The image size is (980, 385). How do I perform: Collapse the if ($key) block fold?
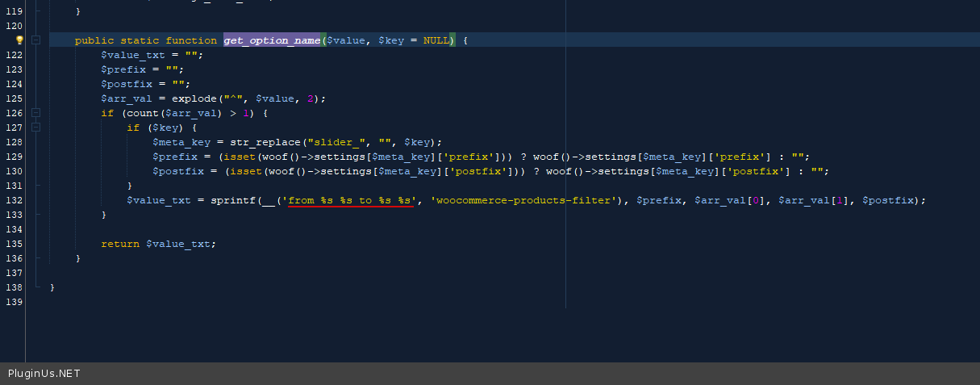(36, 128)
